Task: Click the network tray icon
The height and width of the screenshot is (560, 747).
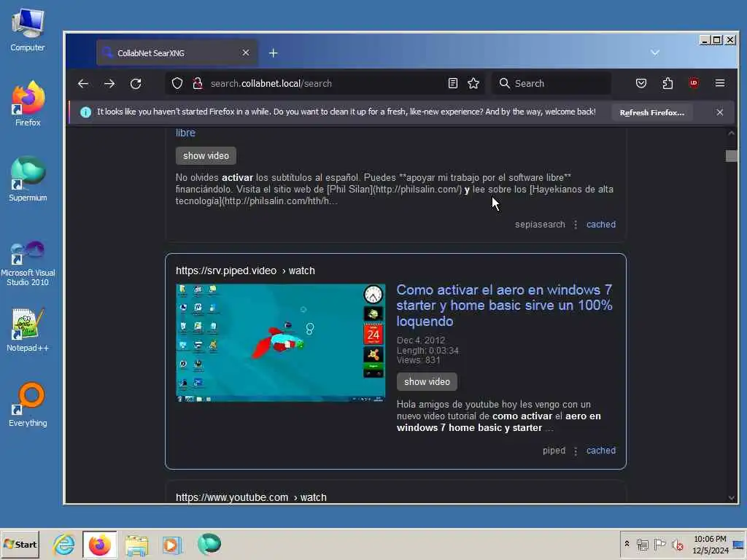Action: [x=642, y=544]
